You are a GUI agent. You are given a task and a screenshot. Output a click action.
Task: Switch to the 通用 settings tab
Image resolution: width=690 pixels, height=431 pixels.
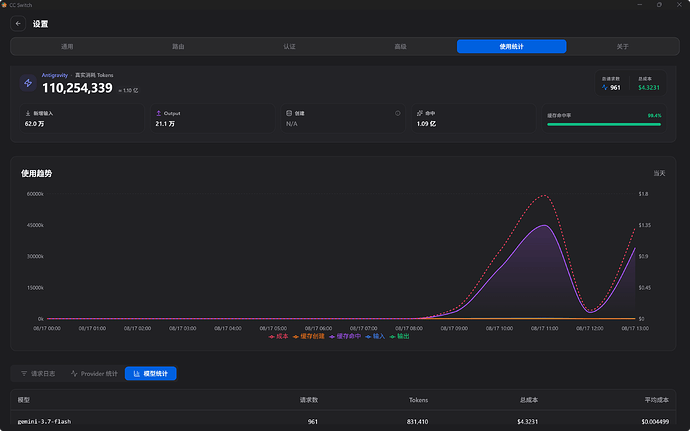click(67, 47)
